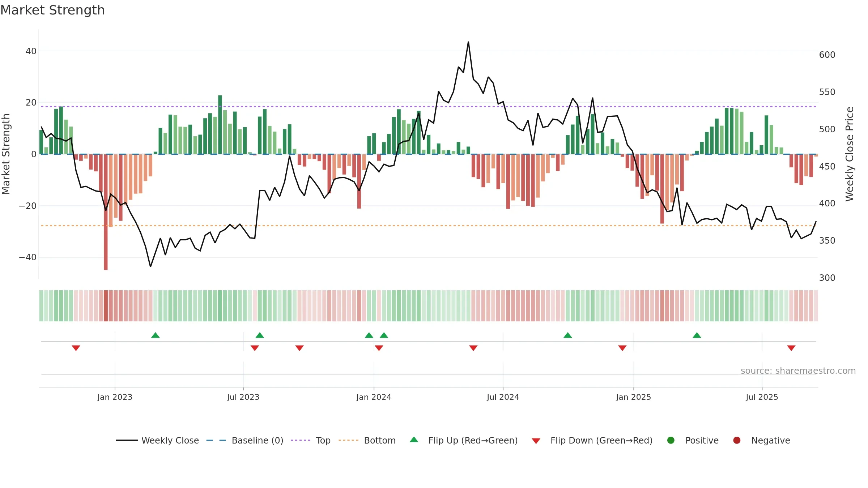Click the 'Weekly Close' legend label
868x488 pixels.
pos(170,441)
